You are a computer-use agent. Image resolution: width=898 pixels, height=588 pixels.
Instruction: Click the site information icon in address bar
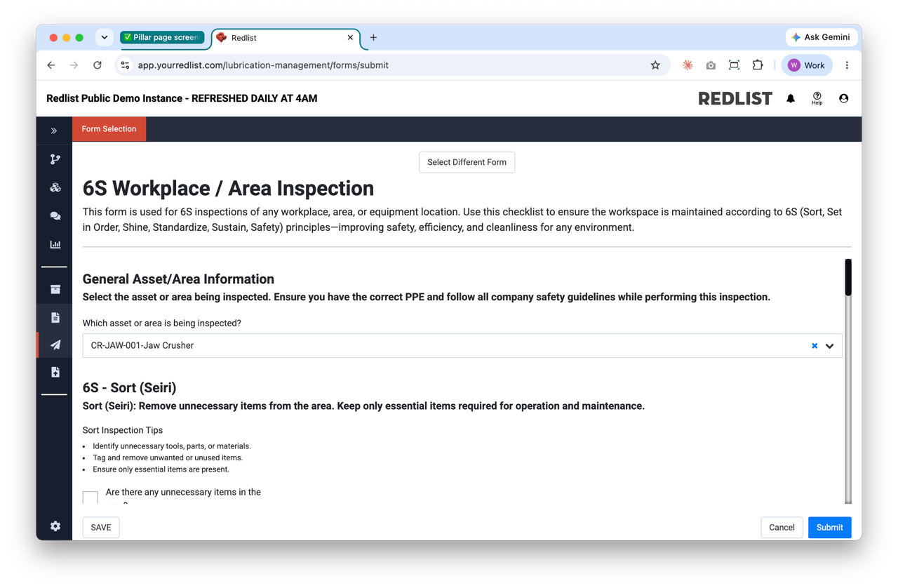click(125, 65)
